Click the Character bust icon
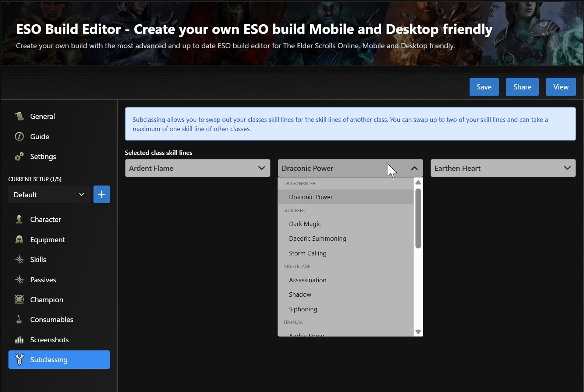The image size is (584, 392). tap(19, 219)
